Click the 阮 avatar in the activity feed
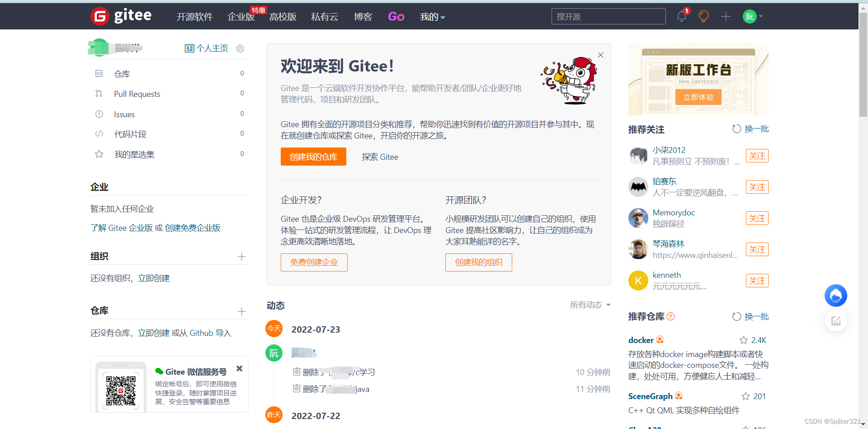Screen dimensions: 868x429 [274, 353]
